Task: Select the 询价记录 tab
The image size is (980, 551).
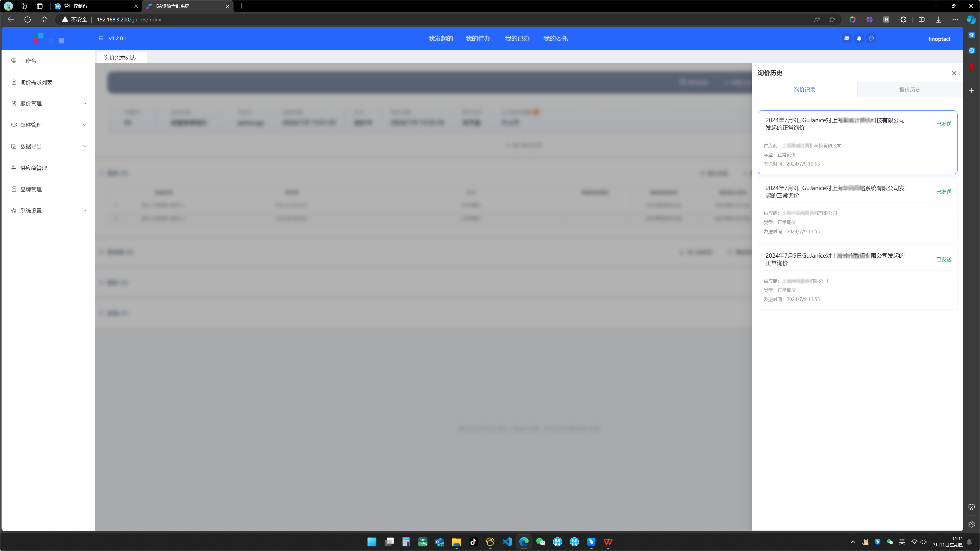Action: coord(804,90)
